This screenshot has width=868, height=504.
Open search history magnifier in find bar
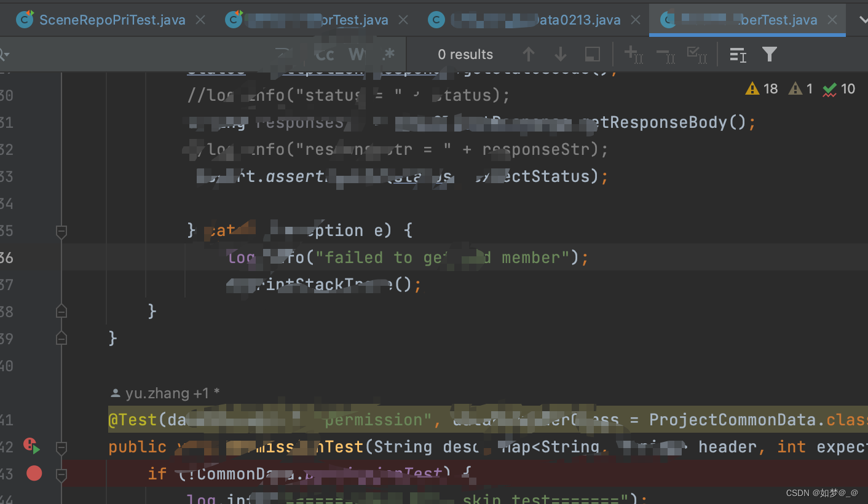click(x=4, y=55)
